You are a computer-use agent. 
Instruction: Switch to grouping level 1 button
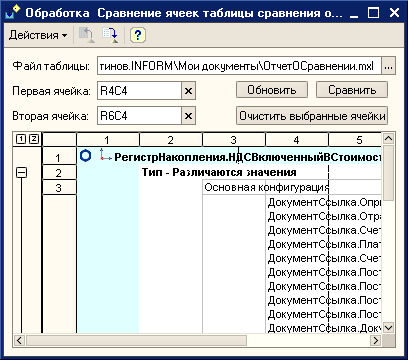pos(20,139)
